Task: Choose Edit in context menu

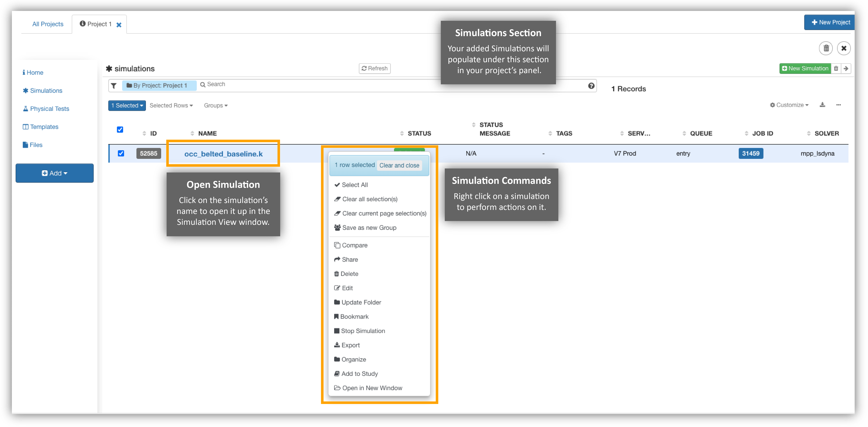Action: tap(343, 288)
